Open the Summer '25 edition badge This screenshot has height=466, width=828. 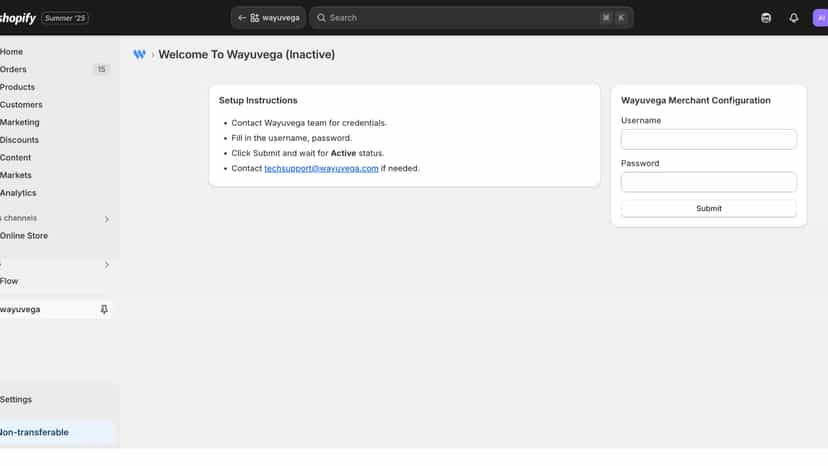[x=65, y=18]
